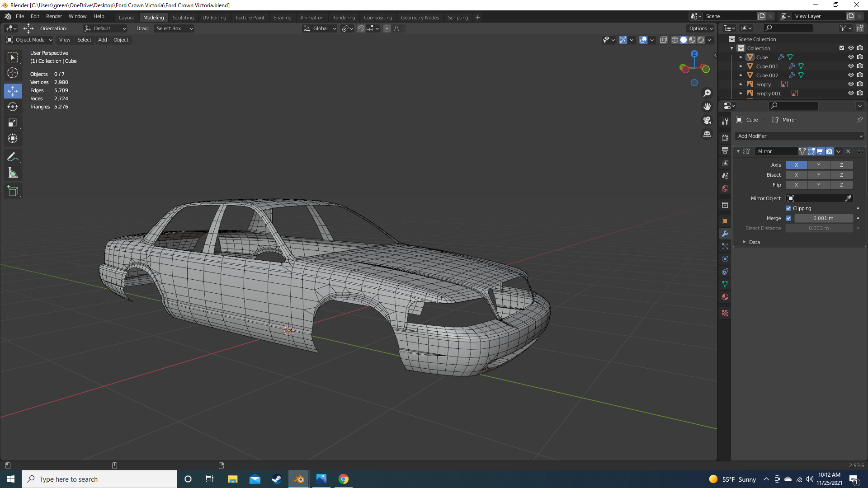Activate the Transform tool
The image size is (868, 488).
pyautogui.click(x=13, y=138)
